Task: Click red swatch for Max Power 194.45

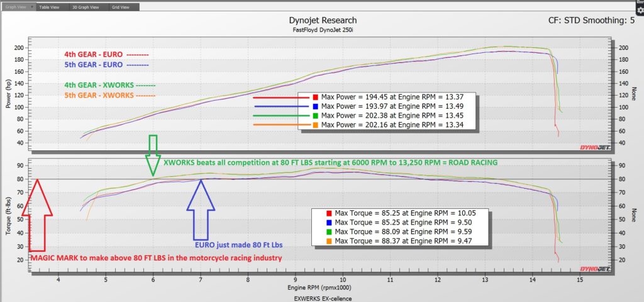Action: click(316, 98)
